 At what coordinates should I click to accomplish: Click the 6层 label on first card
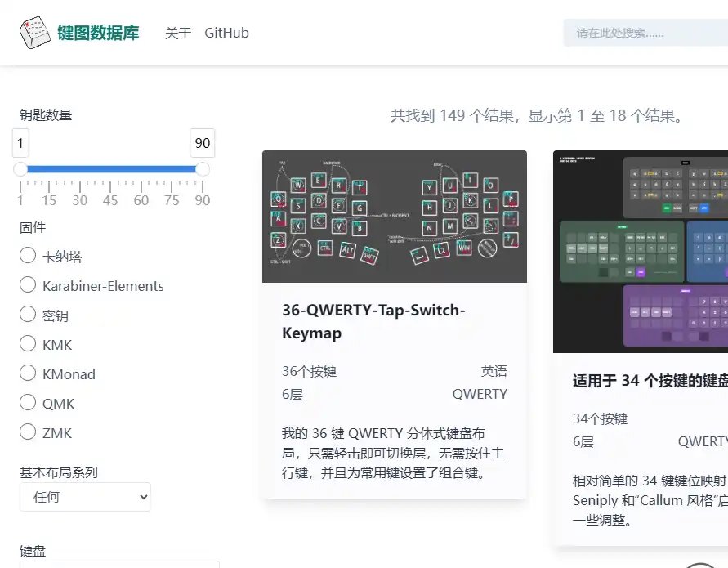(293, 394)
